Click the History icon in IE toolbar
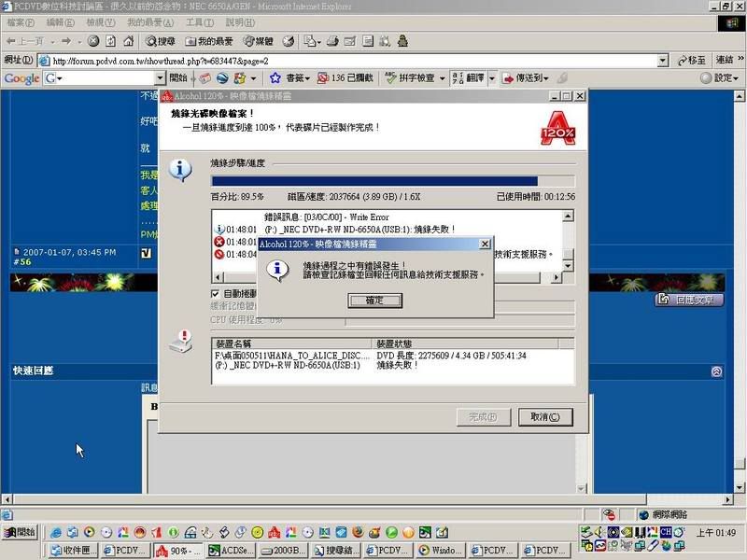The image size is (747, 560). [x=289, y=41]
